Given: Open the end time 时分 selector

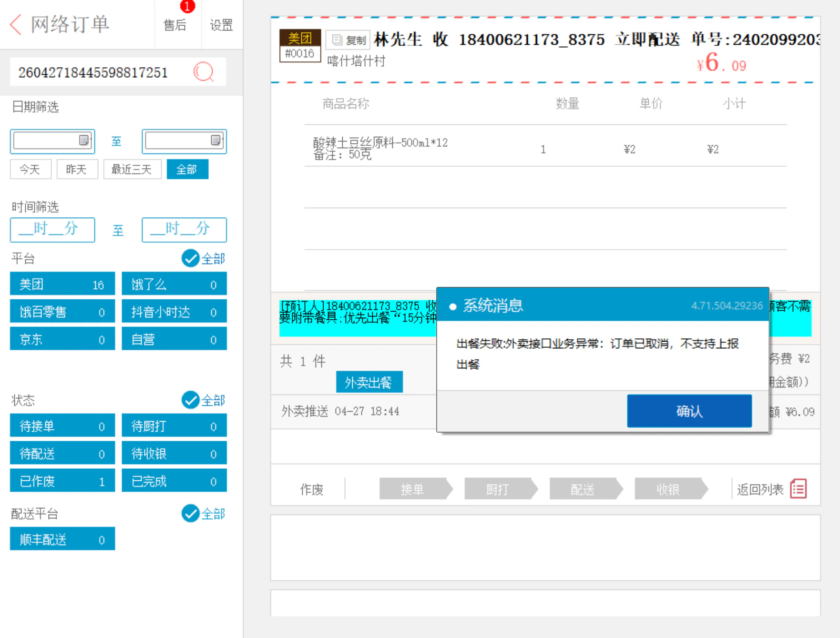Looking at the screenshot, I should coord(184,230).
